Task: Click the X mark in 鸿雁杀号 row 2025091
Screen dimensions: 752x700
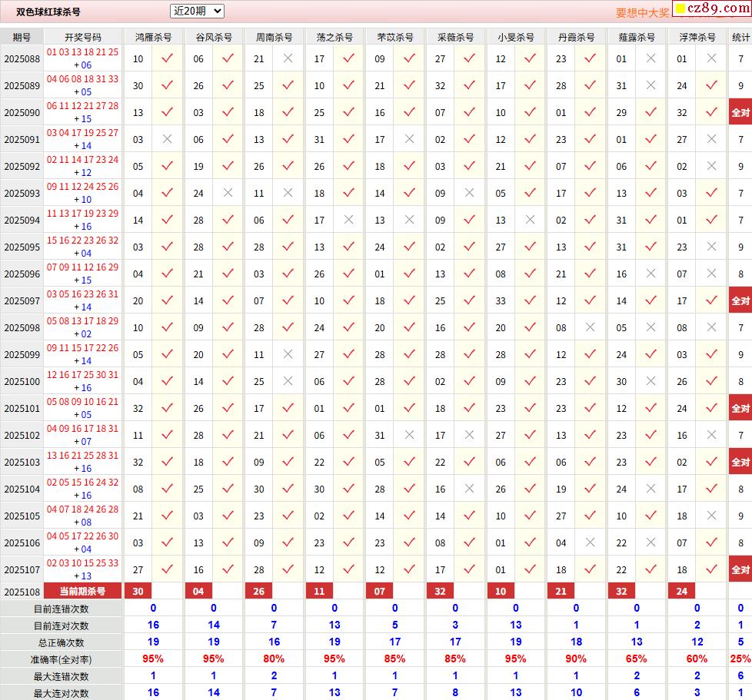Action: [x=167, y=139]
